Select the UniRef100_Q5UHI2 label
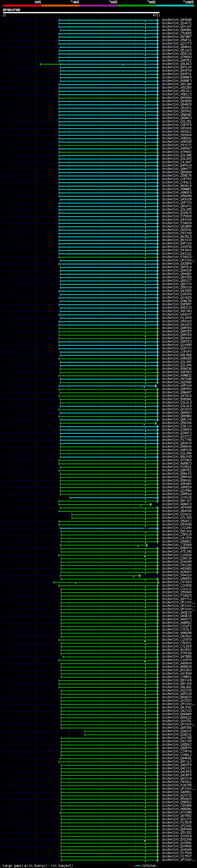This screenshot has height=868, width=197. (x=177, y=521)
